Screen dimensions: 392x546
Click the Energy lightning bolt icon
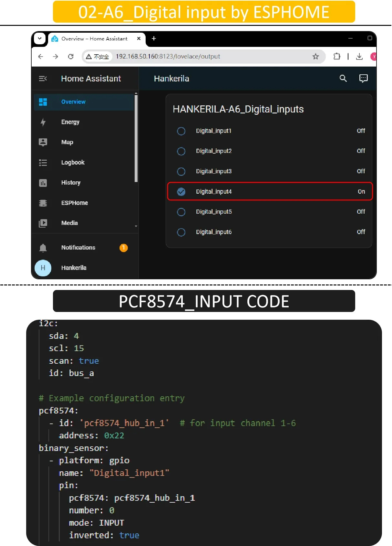tap(43, 122)
